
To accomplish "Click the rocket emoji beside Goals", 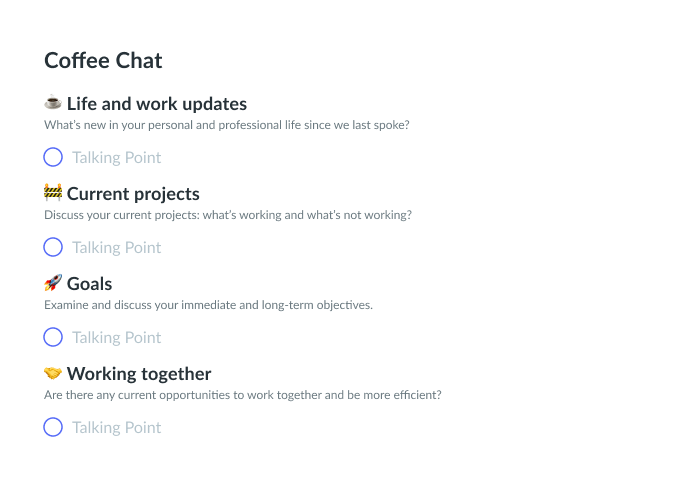I will [x=53, y=283].
